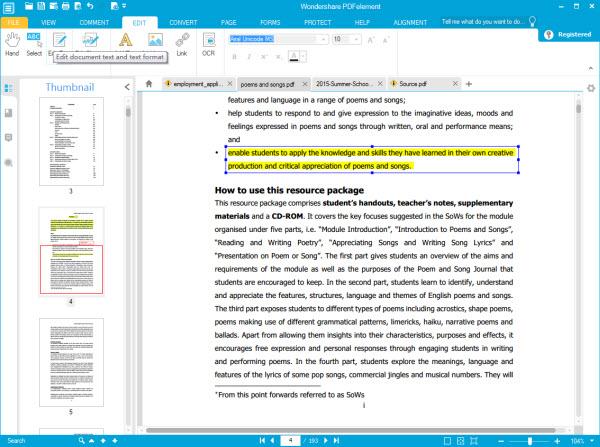Viewport: 600px width, 447px height.
Task: Click the zoom slider handle
Action: point(530,441)
